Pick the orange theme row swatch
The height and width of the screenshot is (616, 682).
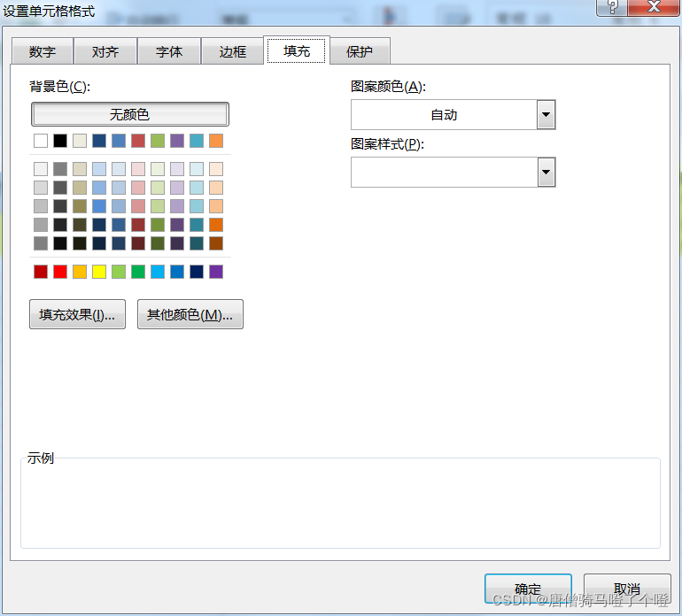coord(216,141)
